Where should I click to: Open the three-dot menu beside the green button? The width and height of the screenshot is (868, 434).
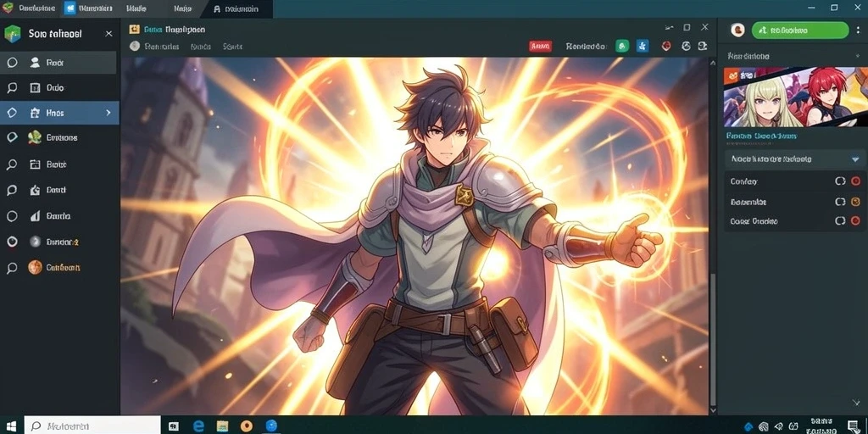point(856,31)
